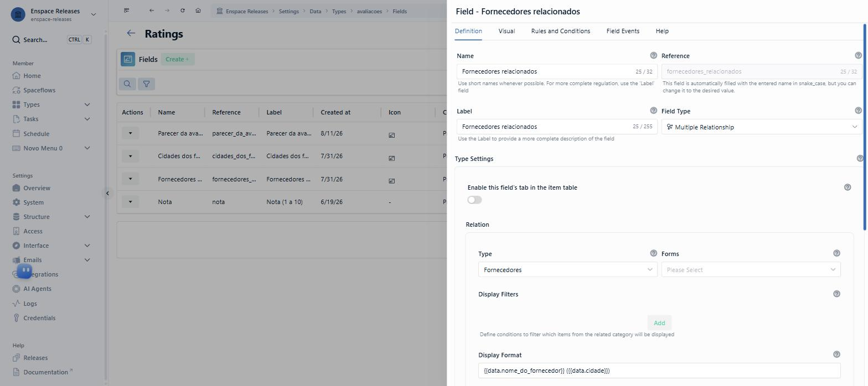868x386 pixels.
Task: Add a display filter condition
Action: [x=659, y=323]
